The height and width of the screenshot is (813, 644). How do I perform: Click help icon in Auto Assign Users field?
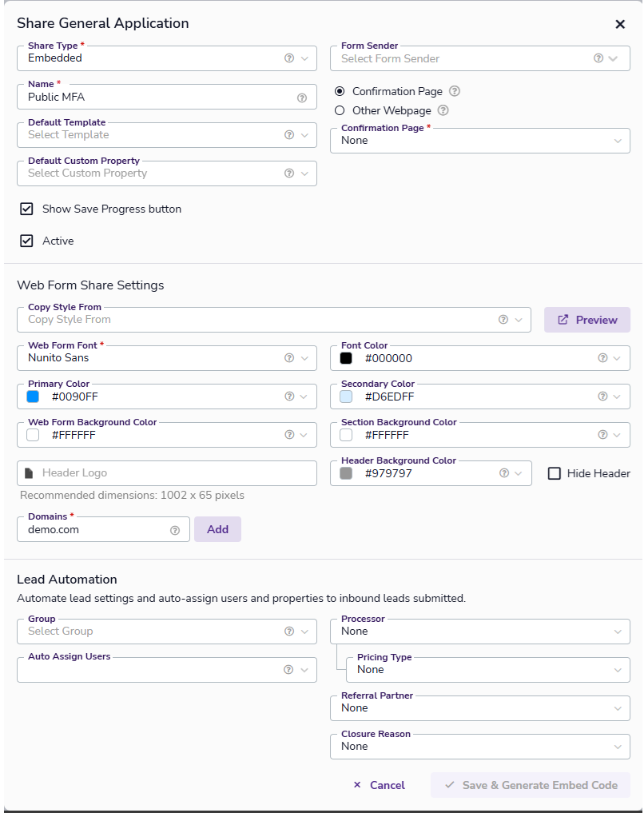pos(289,670)
